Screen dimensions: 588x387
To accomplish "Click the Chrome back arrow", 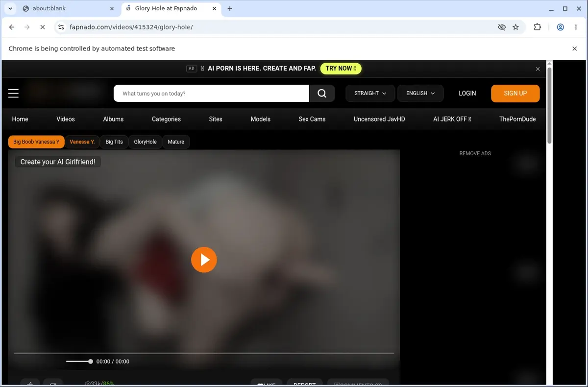I will click(12, 27).
